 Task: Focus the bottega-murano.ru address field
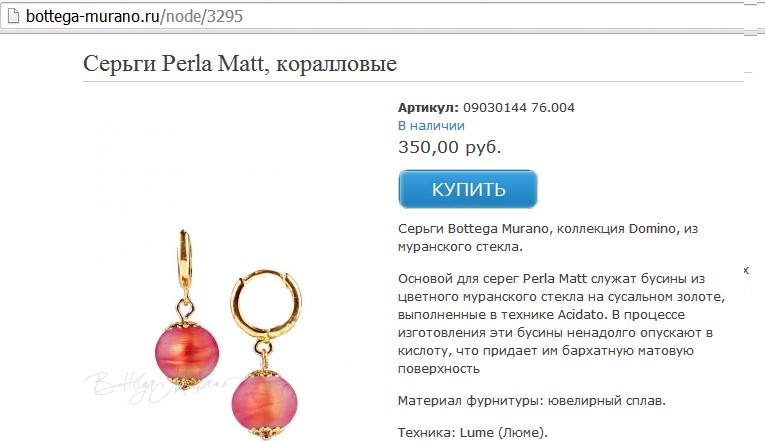381,17
